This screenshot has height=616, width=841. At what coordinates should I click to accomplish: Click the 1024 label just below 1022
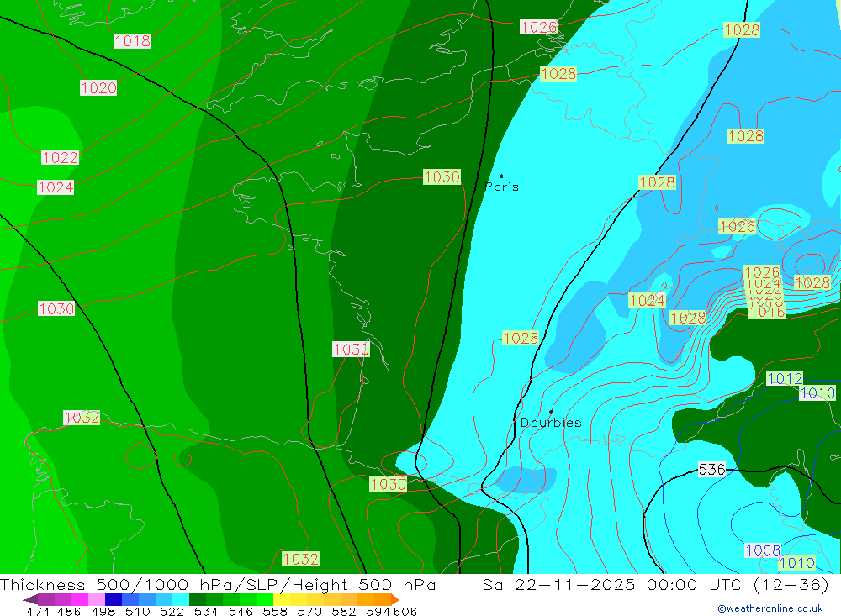[56, 187]
